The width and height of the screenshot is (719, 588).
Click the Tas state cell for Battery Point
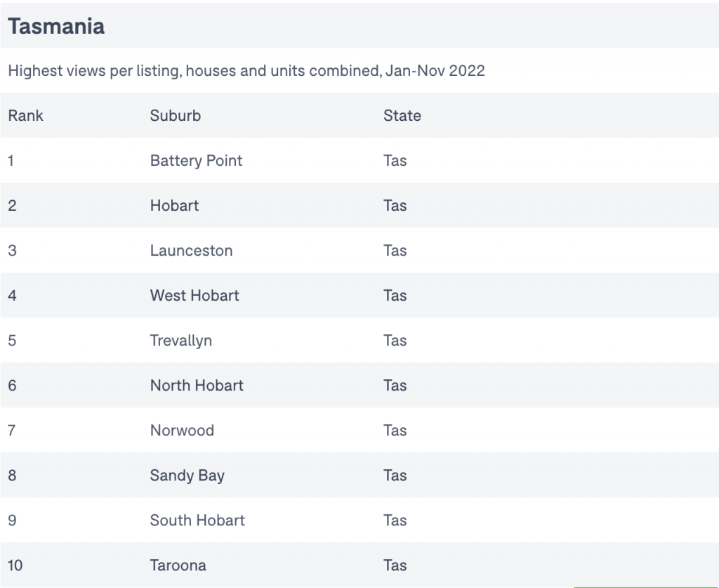[x=395, y=161]
